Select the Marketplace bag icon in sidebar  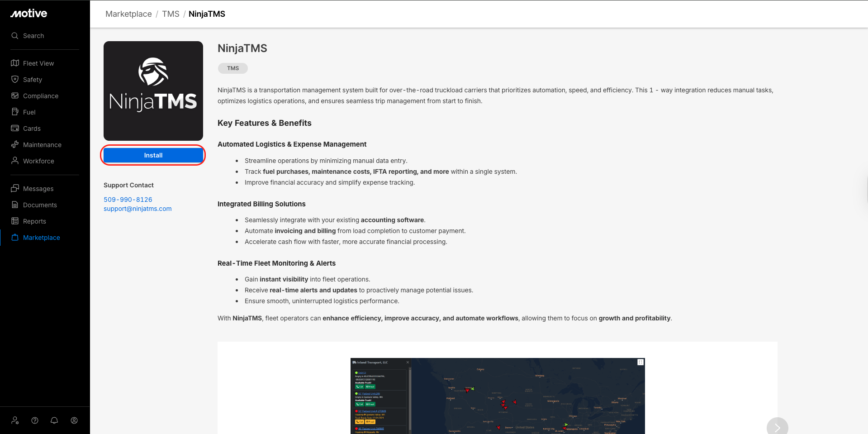pos(15,237)
